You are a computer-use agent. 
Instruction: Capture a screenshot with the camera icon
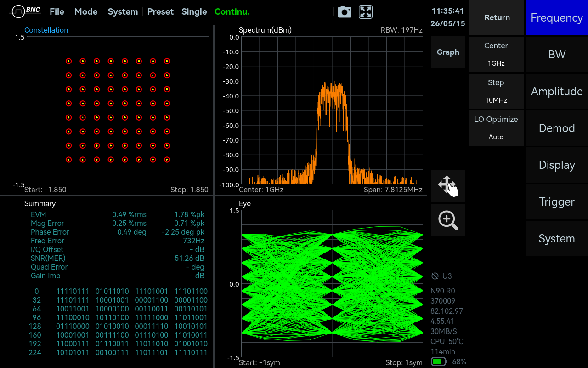[345, 12]
